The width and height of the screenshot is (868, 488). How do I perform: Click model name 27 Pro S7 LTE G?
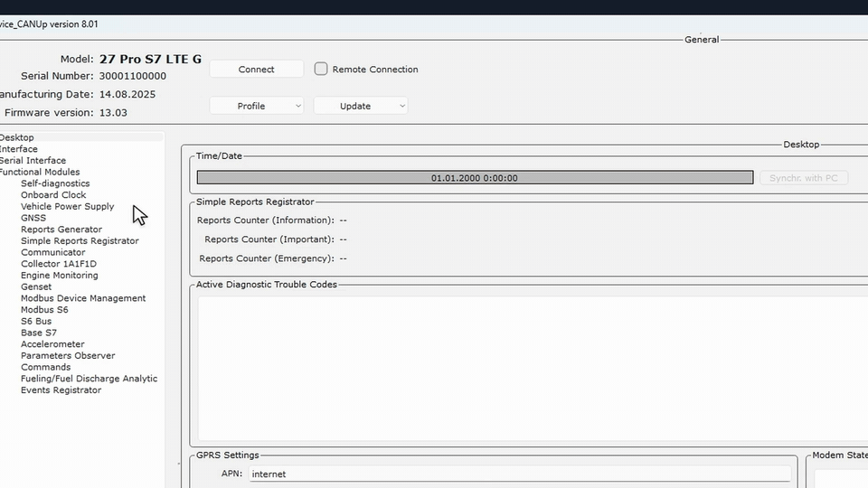(150, 59)
